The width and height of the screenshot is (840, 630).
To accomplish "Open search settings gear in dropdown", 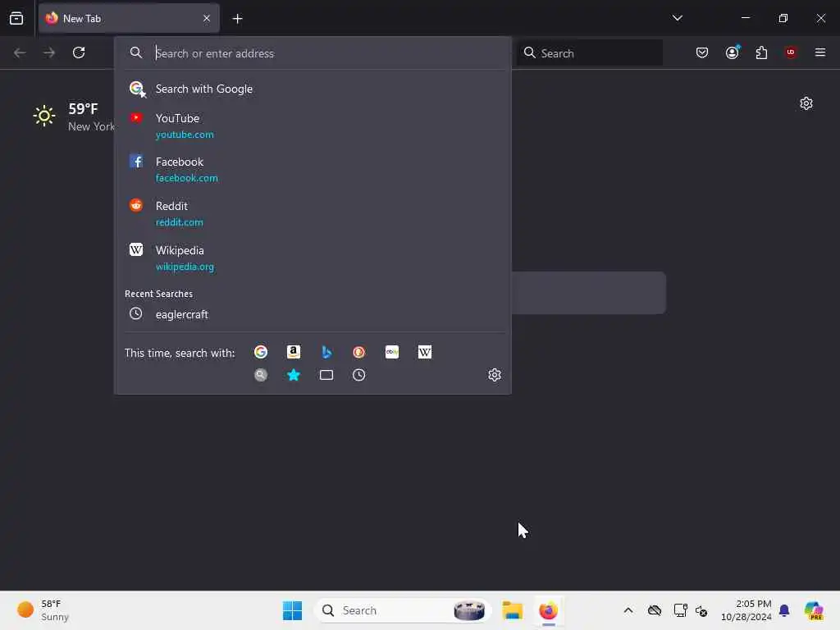I will (x=495, y=375).
